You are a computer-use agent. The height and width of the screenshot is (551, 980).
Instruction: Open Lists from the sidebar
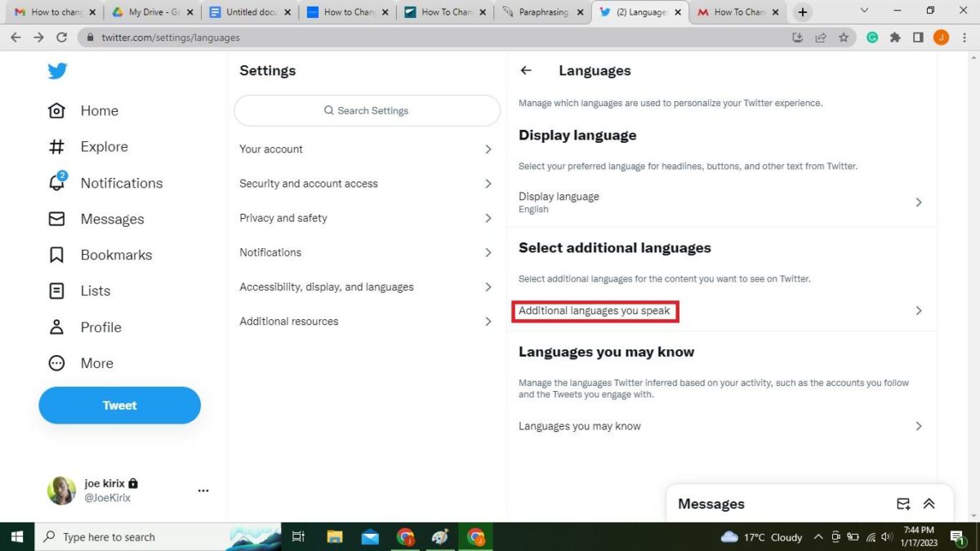click(78, 291)
